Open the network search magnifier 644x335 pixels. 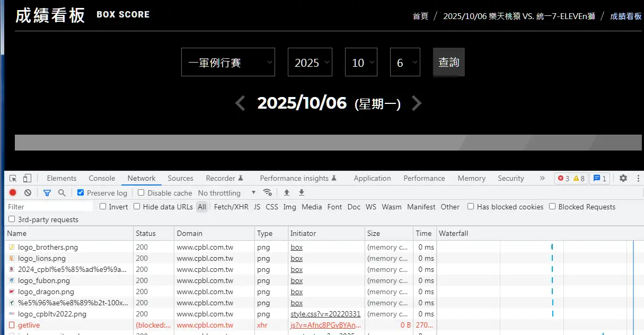click(x=62, y=193)
